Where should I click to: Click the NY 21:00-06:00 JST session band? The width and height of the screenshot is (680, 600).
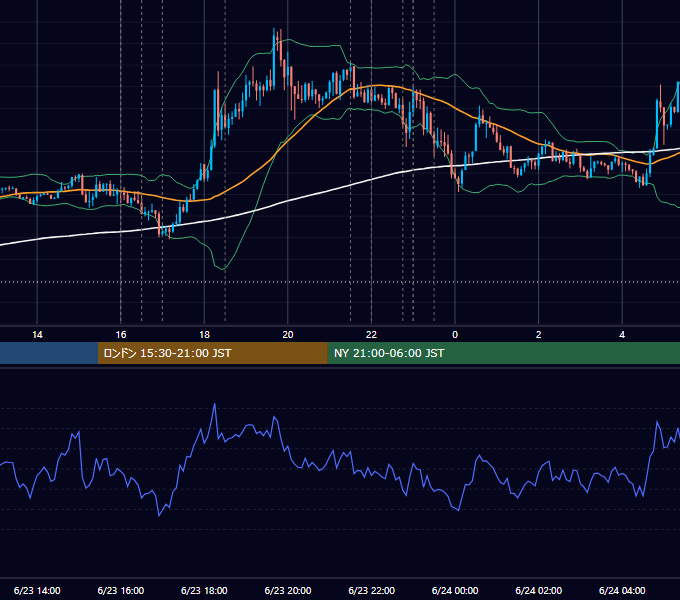tap(503, 353)
